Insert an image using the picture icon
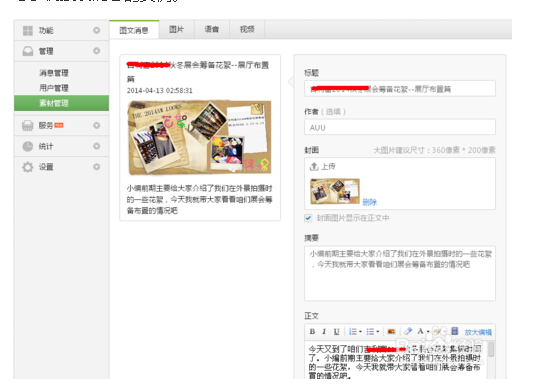 391,331
